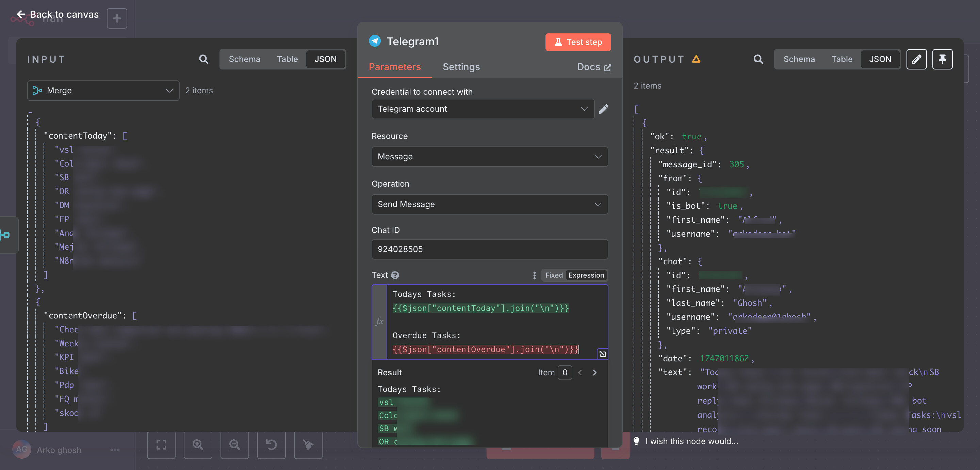The width and height of the screenshot is (980, 470).
Task: Show INPUT as Table view
Action: (x=287, y=59)
